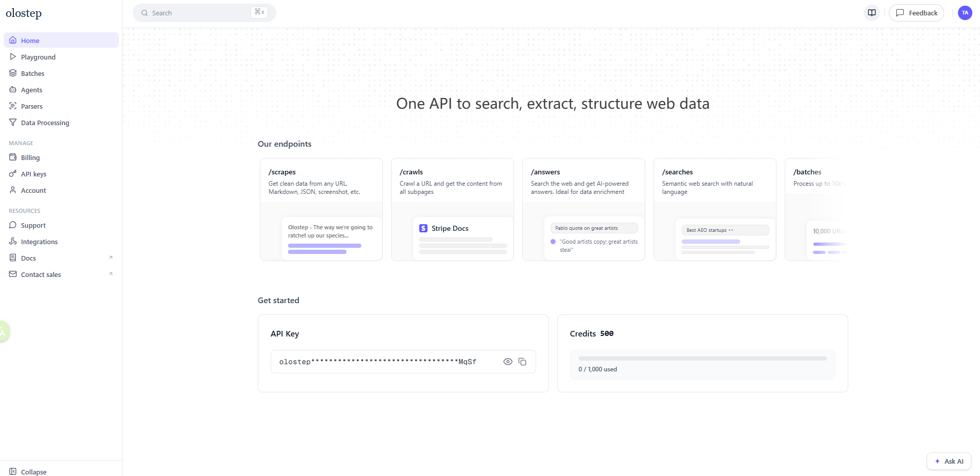This screenshot has width=980, height=476.
Task: Copy the API key to clipboard
Action: tap(523, 362)
